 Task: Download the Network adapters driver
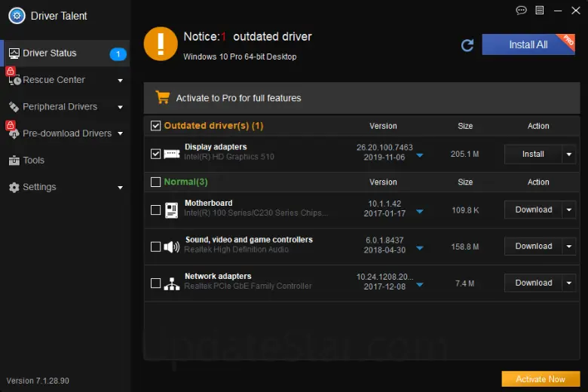coord(533,283)
